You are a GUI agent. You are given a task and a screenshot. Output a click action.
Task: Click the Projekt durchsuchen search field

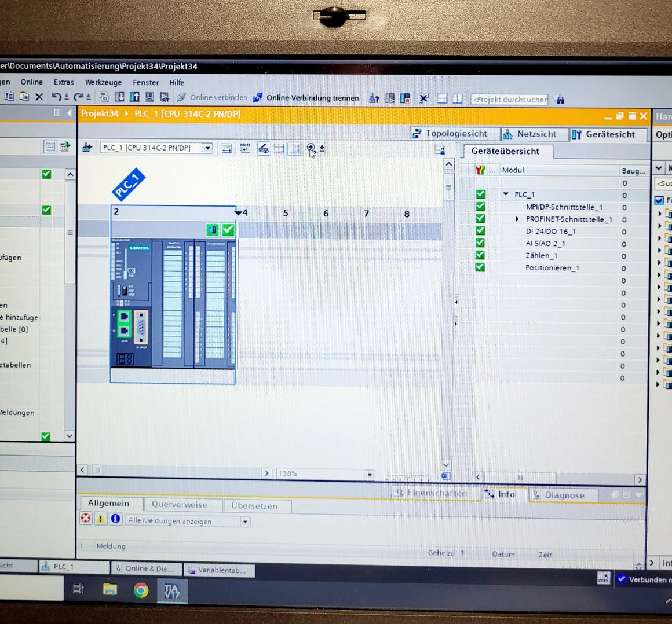[509, 100]
